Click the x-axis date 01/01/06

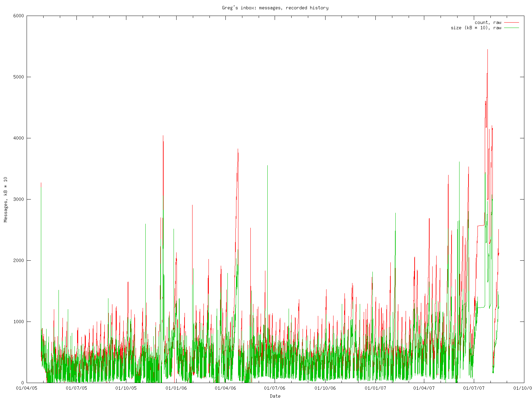[x=176, y=388]
